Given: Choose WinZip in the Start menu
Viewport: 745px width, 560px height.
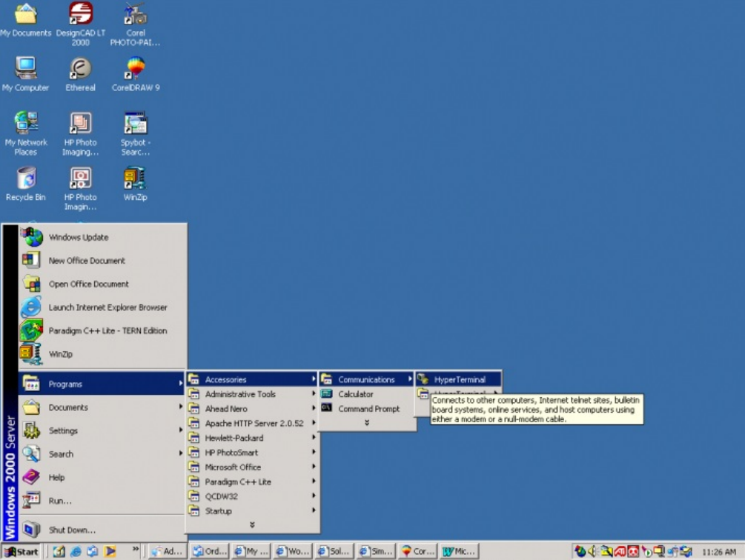Looking at the screenshot, I should click(x=102, y=354).
